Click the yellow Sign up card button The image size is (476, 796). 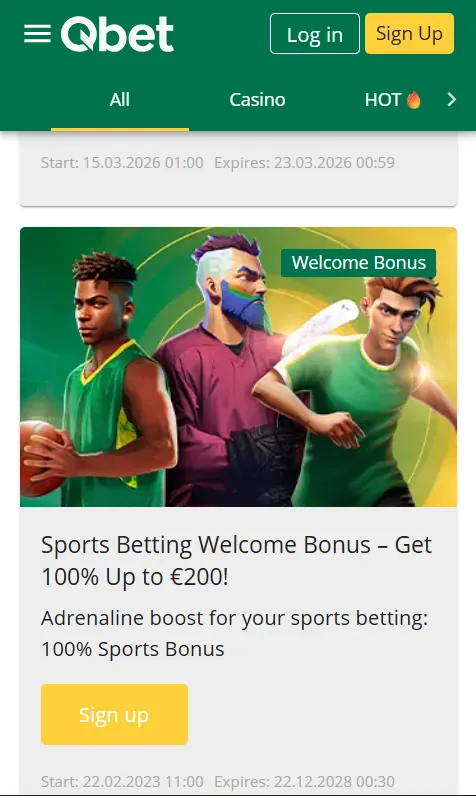click(114, 714)
